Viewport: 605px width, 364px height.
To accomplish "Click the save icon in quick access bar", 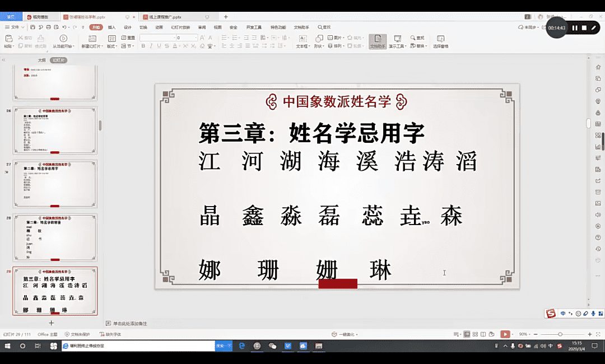I will [x=31, y=27].
